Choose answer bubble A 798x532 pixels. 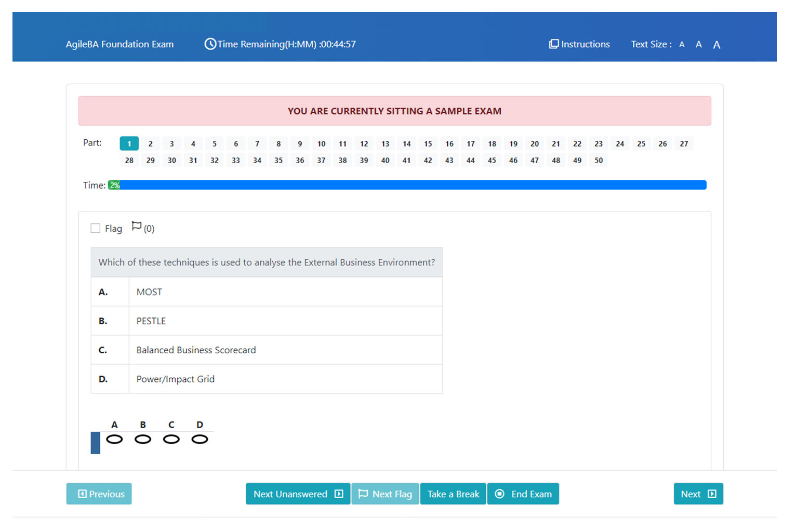pos(114,440)
